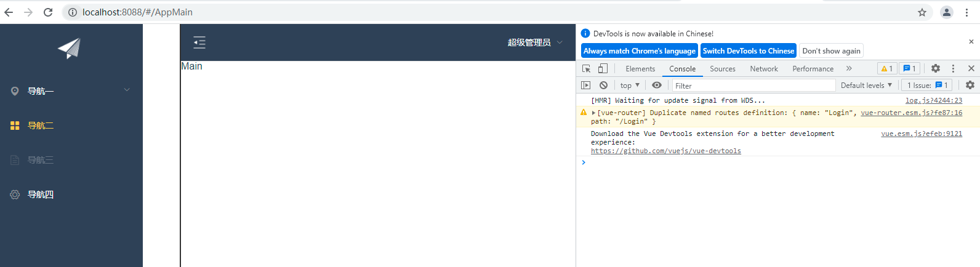Open the github vue-devtools link
980x267 pixels.
click(666, 151)
